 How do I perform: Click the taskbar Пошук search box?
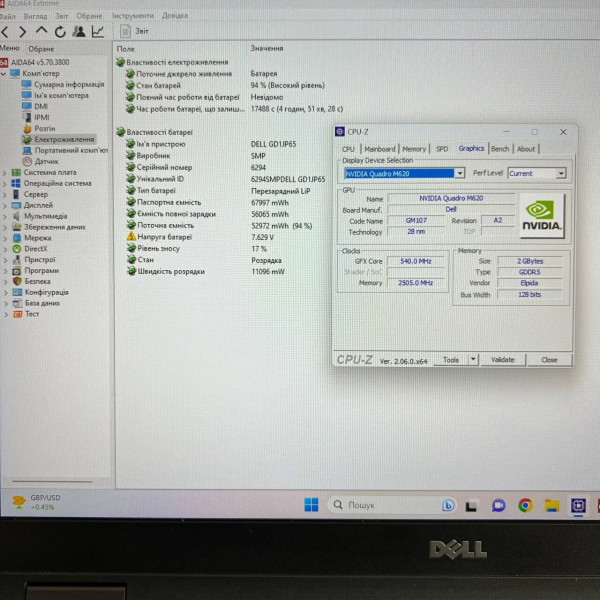392,505
